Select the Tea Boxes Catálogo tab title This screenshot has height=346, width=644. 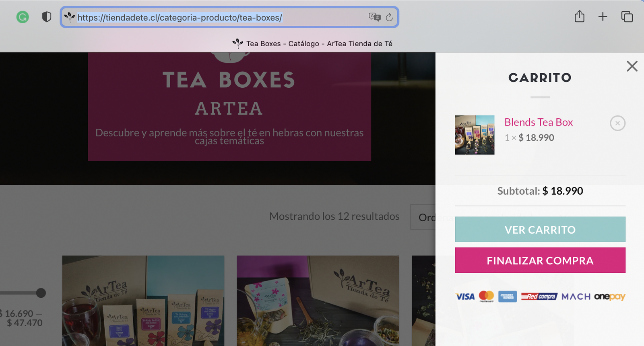coord(319,43)
